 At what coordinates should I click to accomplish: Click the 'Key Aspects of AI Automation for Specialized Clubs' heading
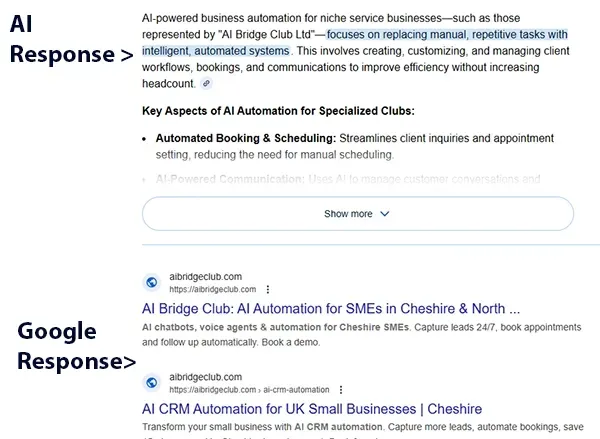(x=278, y=111)
